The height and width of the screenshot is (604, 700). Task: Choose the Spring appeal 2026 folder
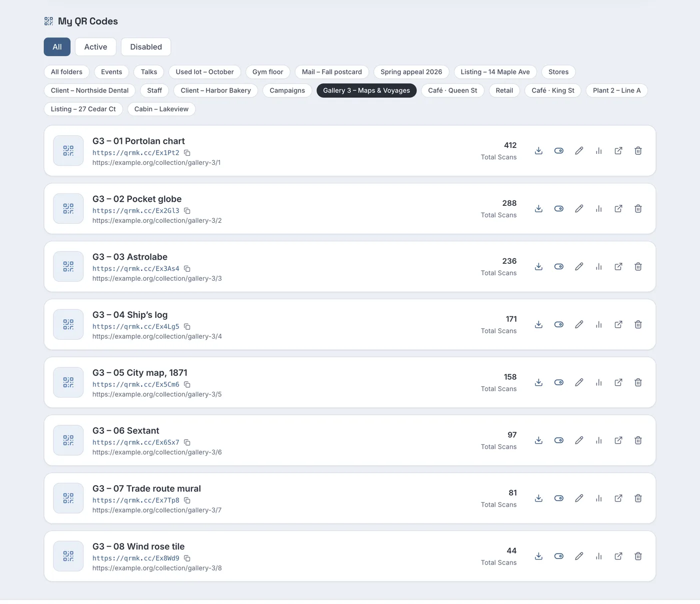(411, 72)
